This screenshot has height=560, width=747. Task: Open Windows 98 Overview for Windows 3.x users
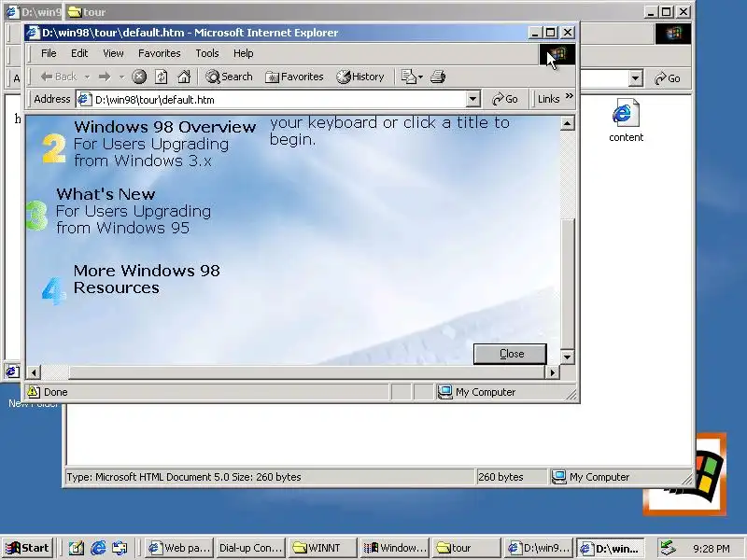(x=165, y=144)
